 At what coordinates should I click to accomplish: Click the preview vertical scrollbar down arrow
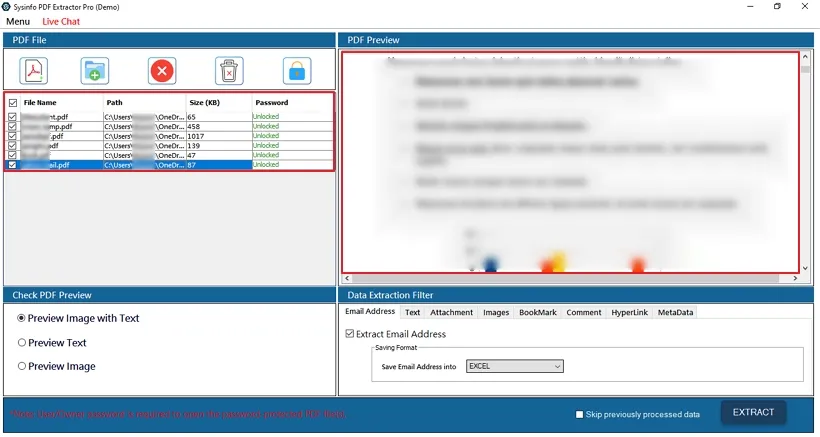[805, 268]
